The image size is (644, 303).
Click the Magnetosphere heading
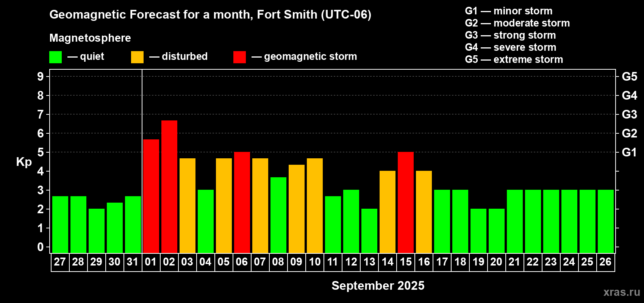tap(90, 38)
